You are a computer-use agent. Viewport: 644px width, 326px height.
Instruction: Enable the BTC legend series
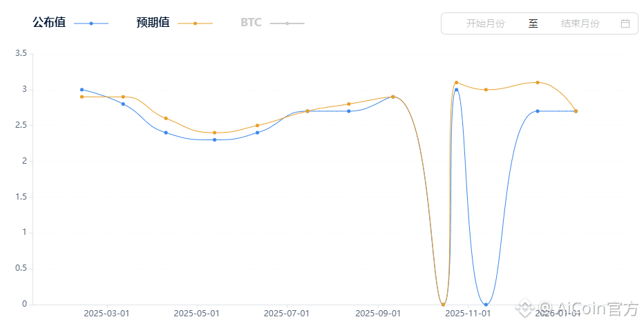[251, 23]
